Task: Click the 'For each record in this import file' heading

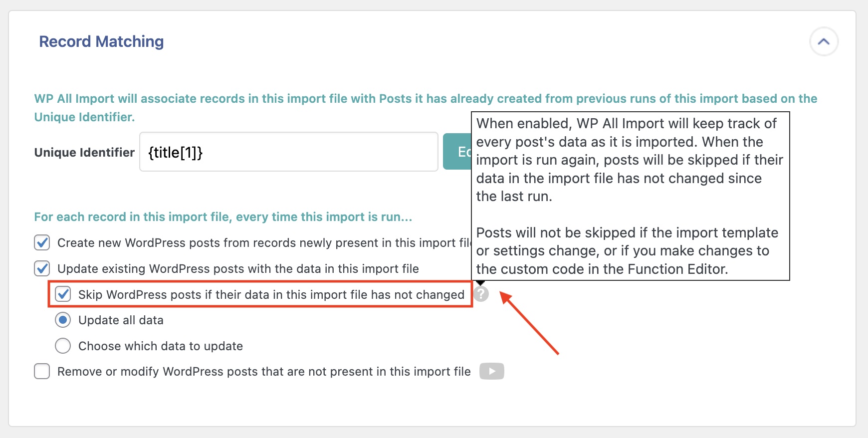Action: (x=223, y=217)
